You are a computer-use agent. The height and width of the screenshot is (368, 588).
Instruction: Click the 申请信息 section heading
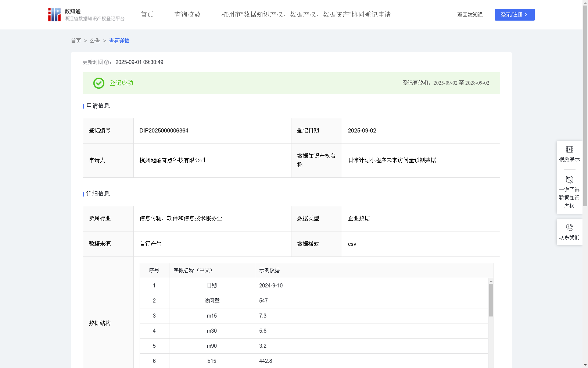[x=98, y=106]
